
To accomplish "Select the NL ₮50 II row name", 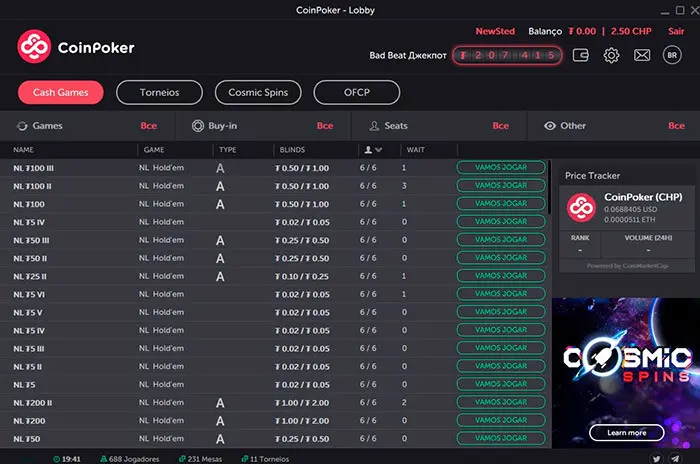I will click(x=30, y=259).
